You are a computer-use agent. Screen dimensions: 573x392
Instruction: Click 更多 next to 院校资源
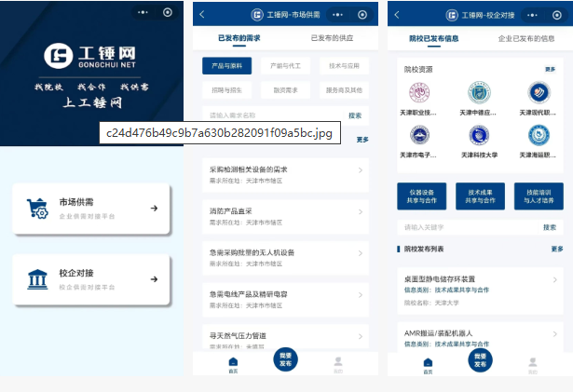click(x=550, y=69)
